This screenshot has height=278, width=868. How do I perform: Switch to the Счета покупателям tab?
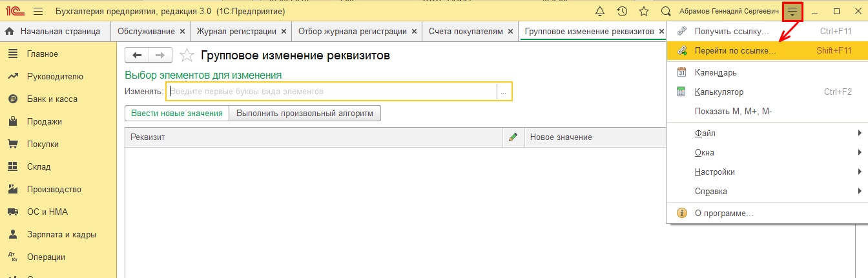(x=466, y=31)
